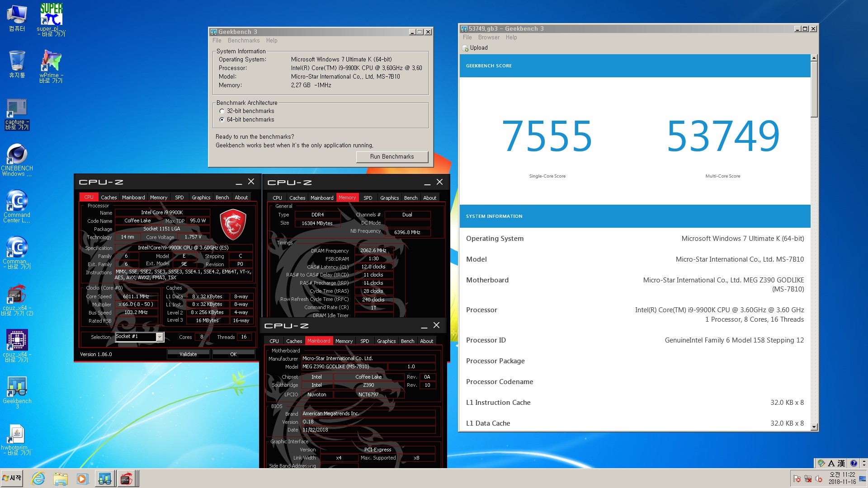
Task: Click the language bar help icon
Action: pyautogui.click(x=854, y=463)
